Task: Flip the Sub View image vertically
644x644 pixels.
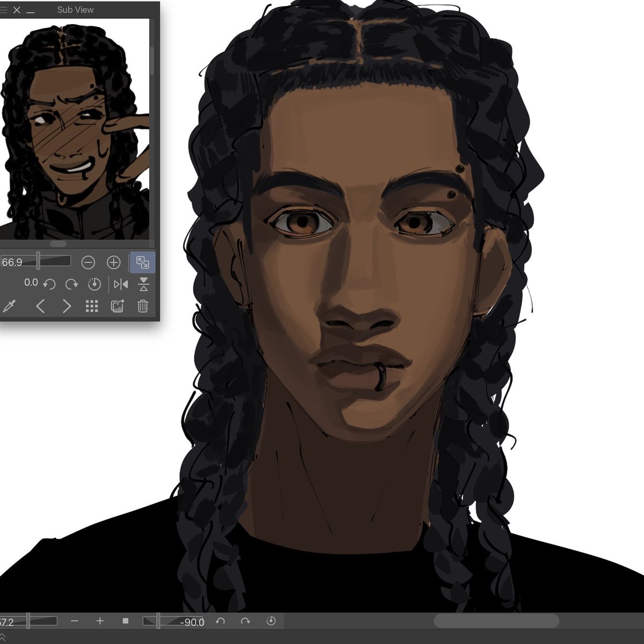Action: tap(144, 284)
